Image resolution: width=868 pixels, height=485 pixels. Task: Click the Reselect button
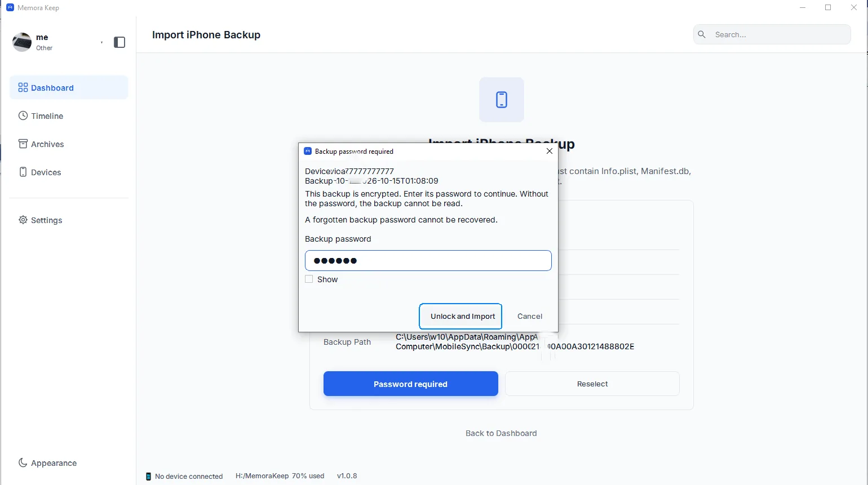(592, 384)
